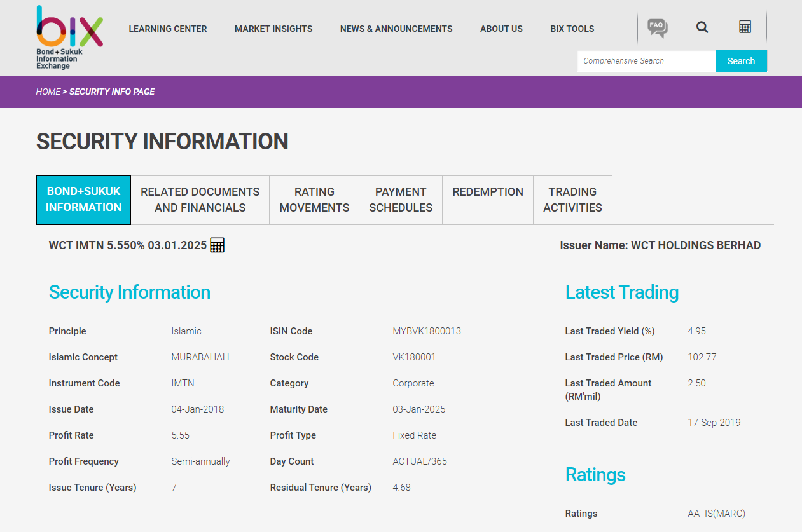Open the Market Insights menu
Screen dimensions: 802x532
(x=273, y=29)
